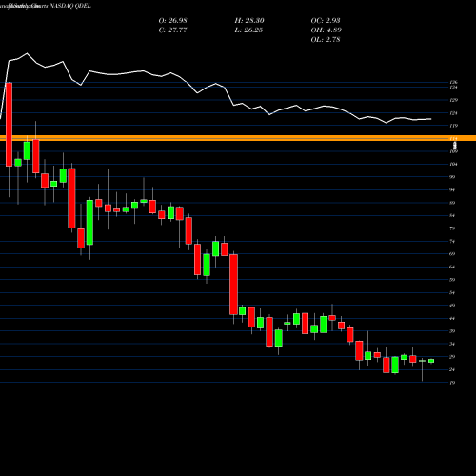The image size is (476, 476).
Task: Click the '24' price axis label
Action: [x=452, y=370]
